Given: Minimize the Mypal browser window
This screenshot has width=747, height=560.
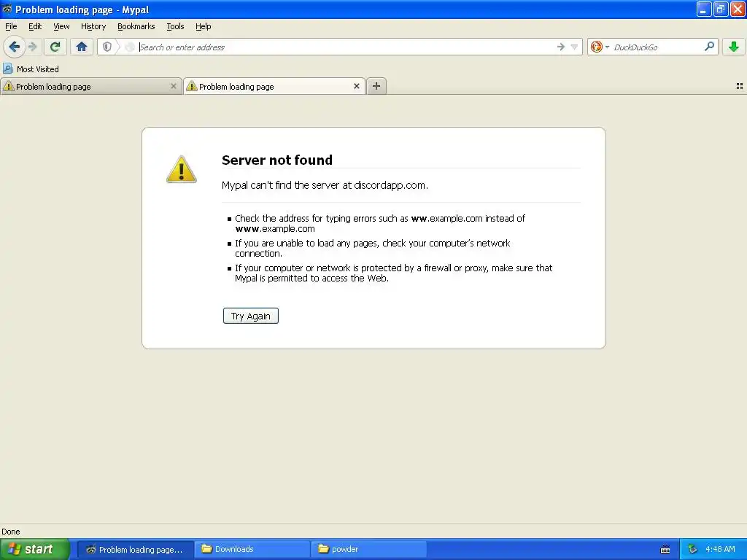Looking at the screenshot, I should coord(704,9).
